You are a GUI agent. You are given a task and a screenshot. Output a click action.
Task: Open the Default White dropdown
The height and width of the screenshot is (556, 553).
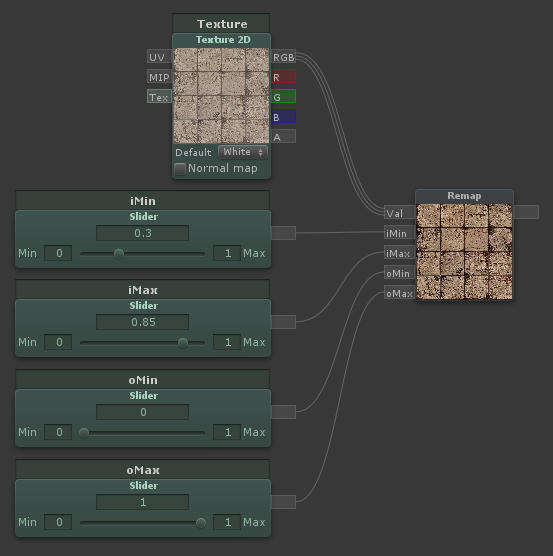point(243,152)
